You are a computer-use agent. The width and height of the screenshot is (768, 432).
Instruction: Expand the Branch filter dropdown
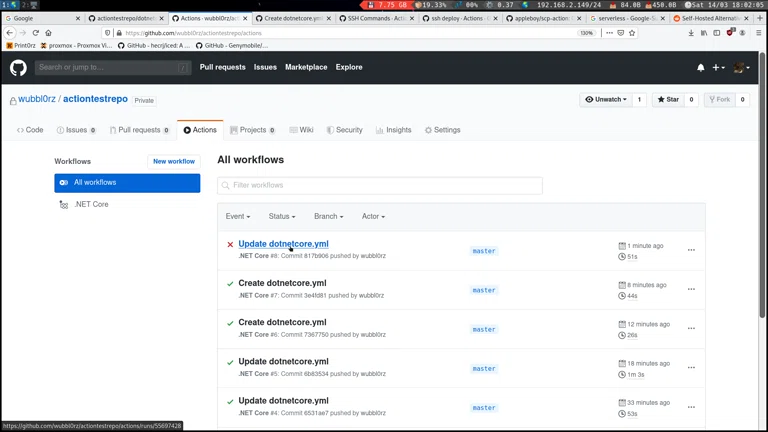[329, 216]
